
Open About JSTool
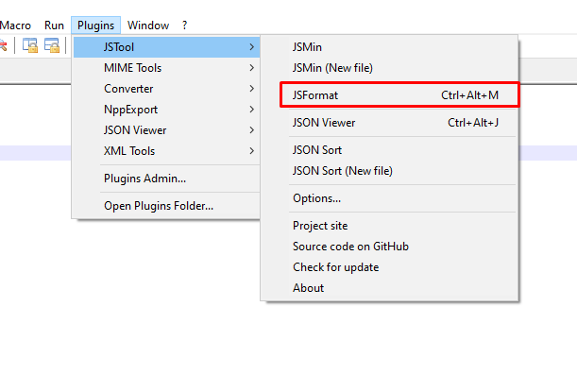(389, 288)
